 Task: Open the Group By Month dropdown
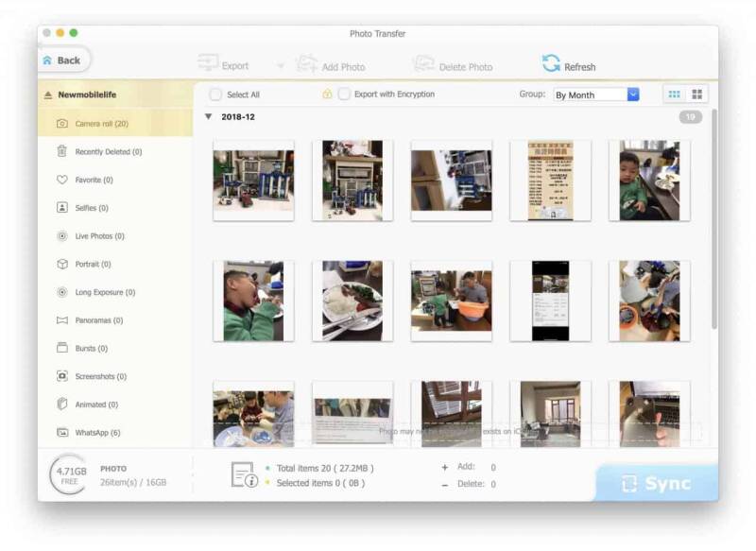pos(596,95)
